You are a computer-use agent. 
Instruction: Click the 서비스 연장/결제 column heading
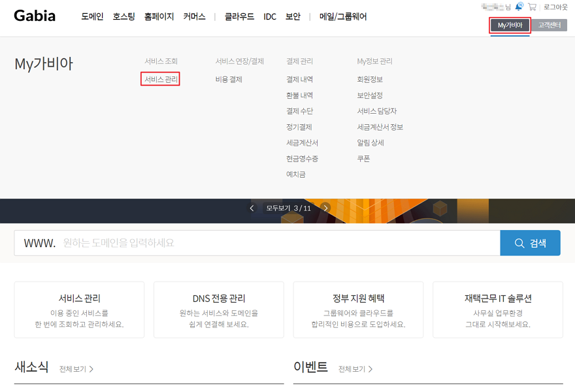click(240, 61)
